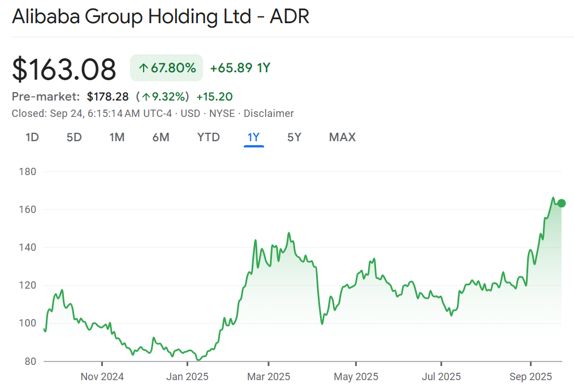This screenshot has width=574, height=392.
Task: Show the MAX price history
Action: (x=342, y=137)
